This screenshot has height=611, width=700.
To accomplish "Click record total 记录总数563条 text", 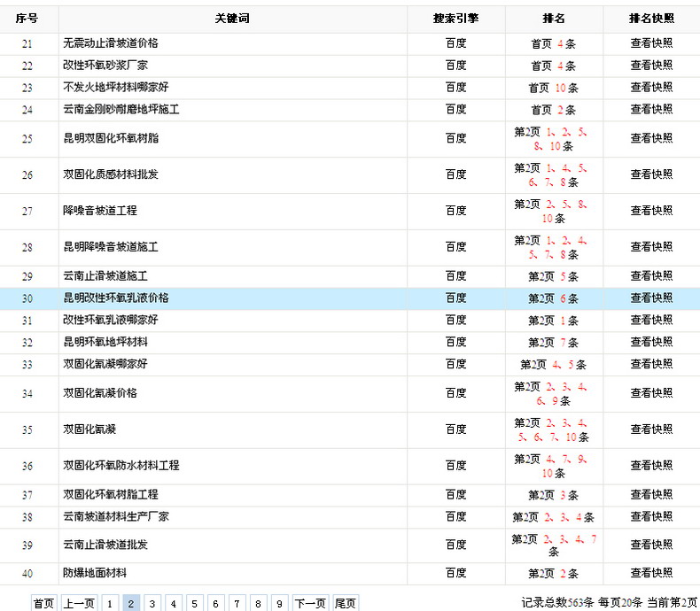I will click(x=557, y=602).
